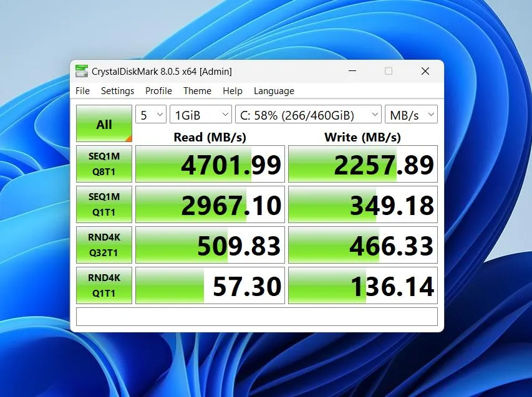
Task: Click the Read (MB/s) column header
Action: 210,137
